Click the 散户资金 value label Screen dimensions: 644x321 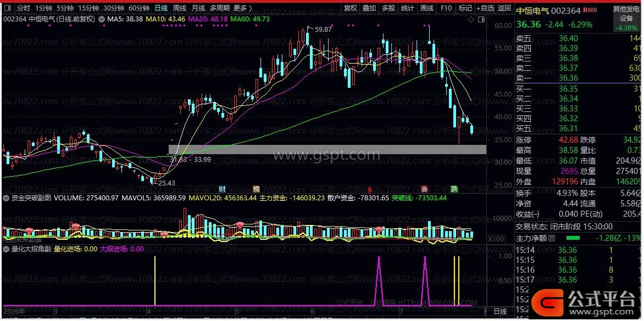point(358,198)
